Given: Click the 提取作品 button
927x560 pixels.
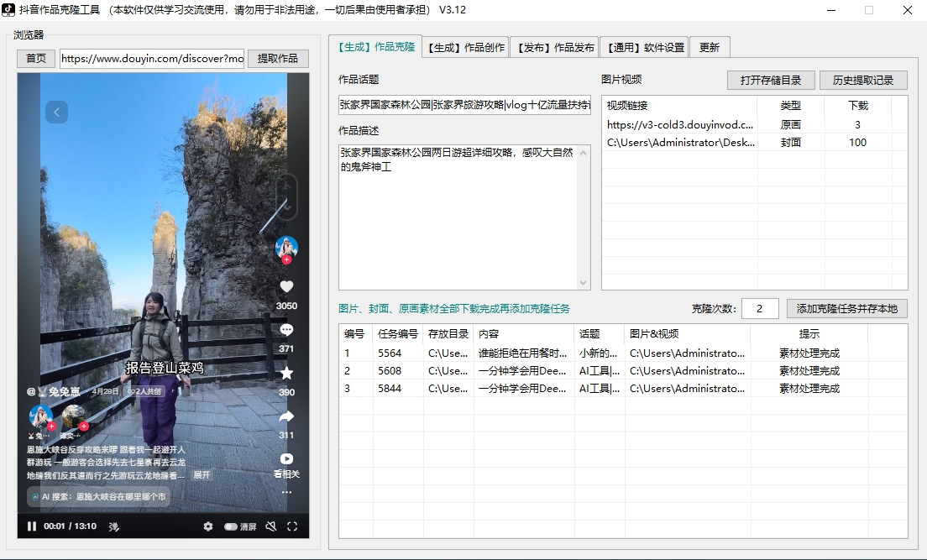Looking at the screenshot, I should (278, 59).
